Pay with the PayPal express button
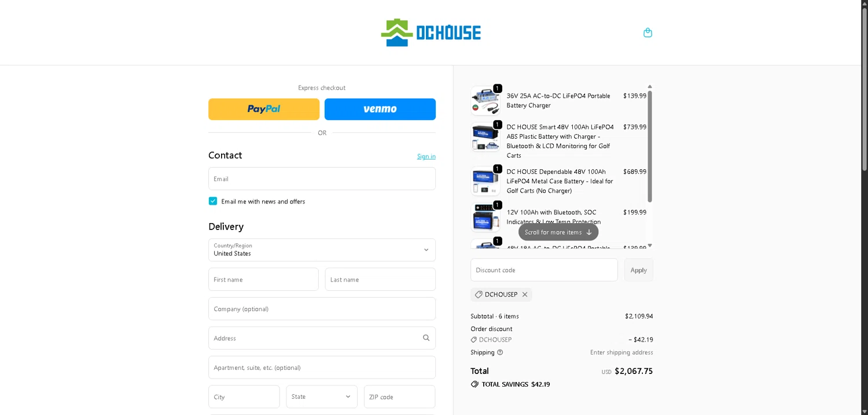This screenshot has height=415, width=868. tap(264, 109)
